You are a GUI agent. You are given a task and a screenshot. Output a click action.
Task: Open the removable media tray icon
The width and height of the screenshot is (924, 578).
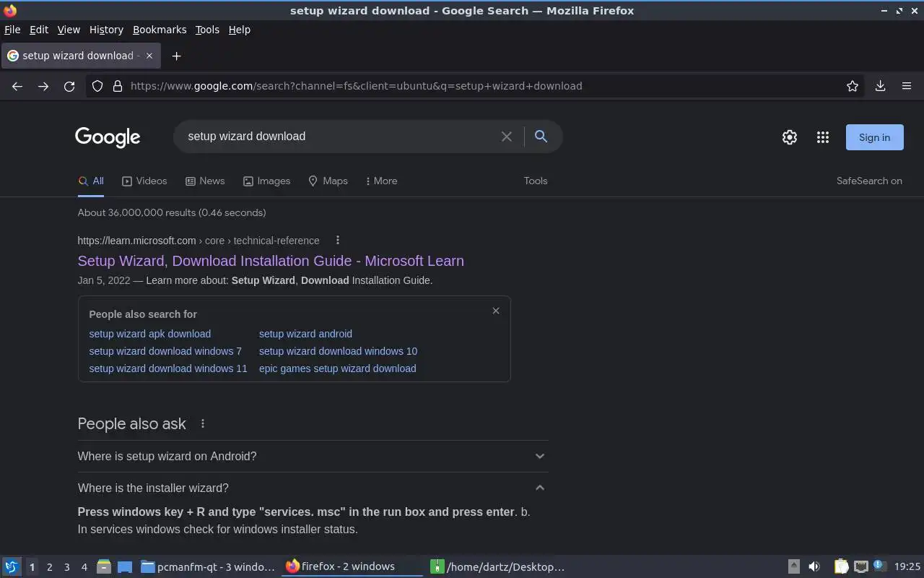[793, 566]
